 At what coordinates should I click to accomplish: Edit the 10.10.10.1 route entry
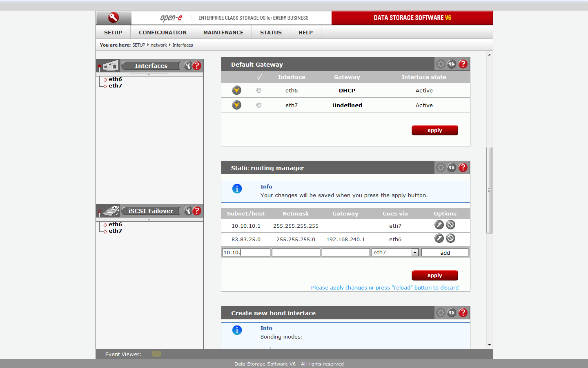coord(439,225)
